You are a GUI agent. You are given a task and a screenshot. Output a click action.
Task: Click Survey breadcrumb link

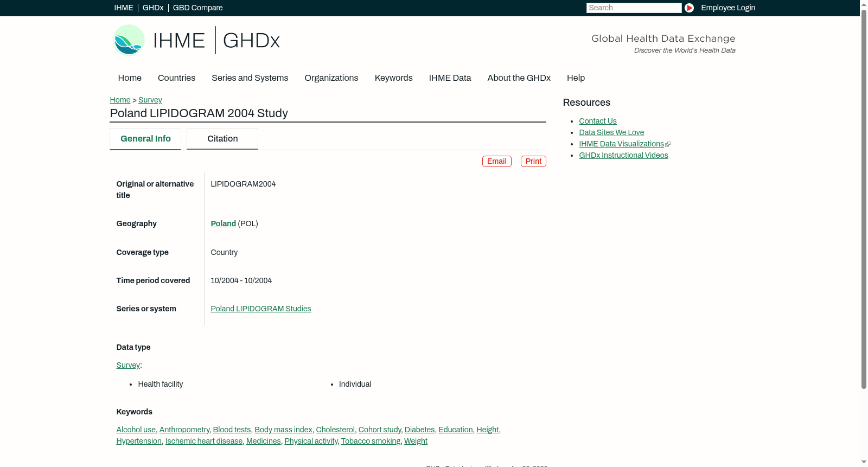click(150, 100)
